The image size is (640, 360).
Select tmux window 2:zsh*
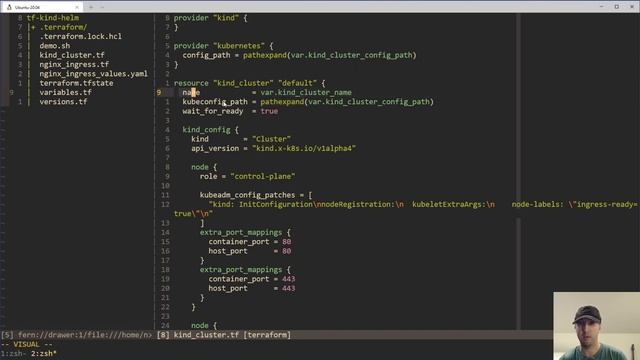tap(44, 353)
